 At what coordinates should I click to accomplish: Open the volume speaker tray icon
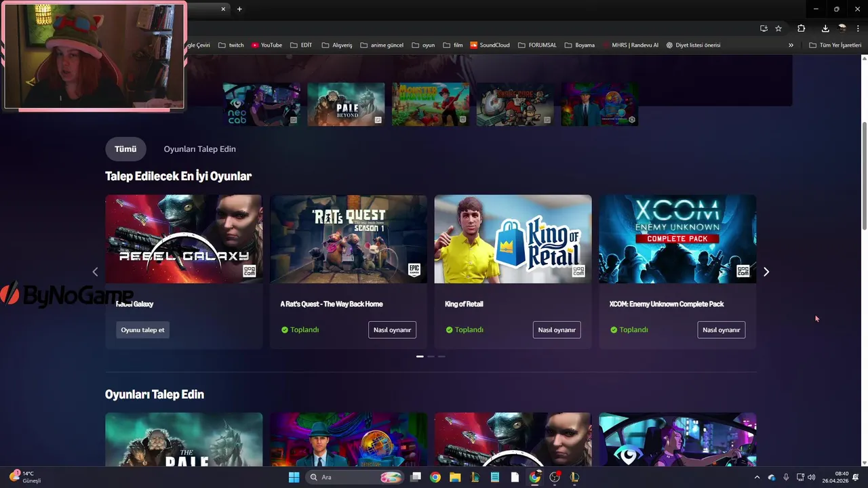tap(812, 478)
